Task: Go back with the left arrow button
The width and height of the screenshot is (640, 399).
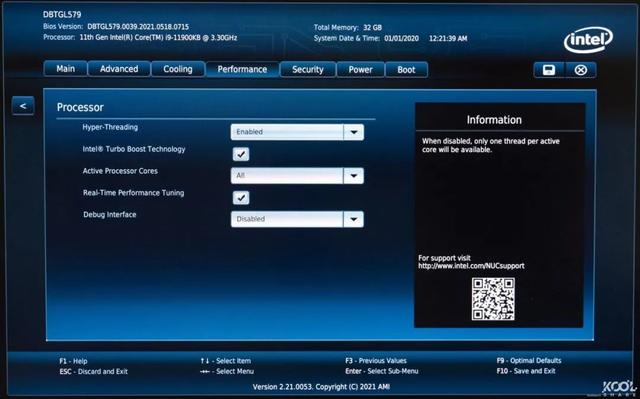Action: click(23, 106)
